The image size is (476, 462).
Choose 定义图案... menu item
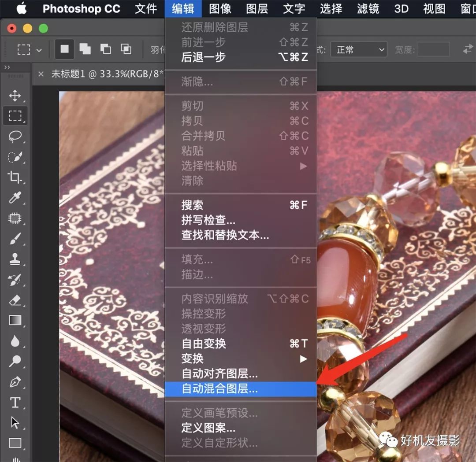coord(241,428)
